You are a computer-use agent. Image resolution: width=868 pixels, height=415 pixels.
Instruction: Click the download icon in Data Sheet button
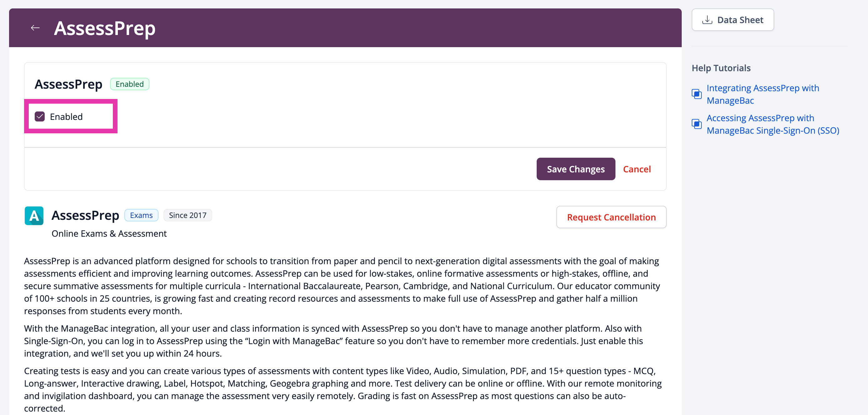tap(707, 20)
